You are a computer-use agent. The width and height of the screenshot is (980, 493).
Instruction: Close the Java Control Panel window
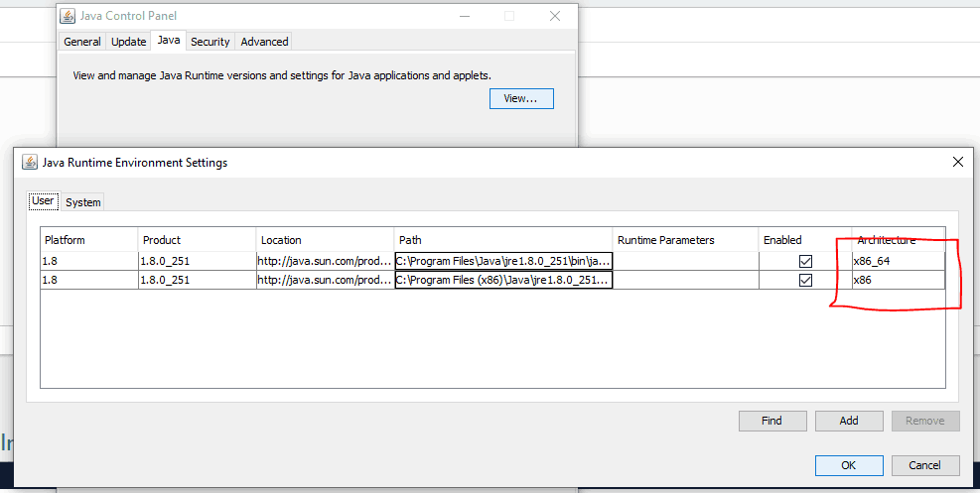(554, 16)
